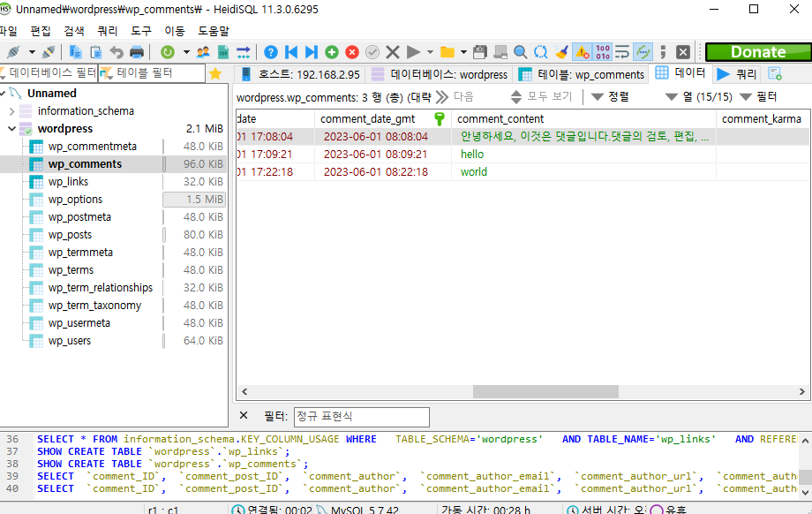This screenshot has height=514, width=812.
Task: Switch to the 쿼리 tab
Action: coord(736,74)
